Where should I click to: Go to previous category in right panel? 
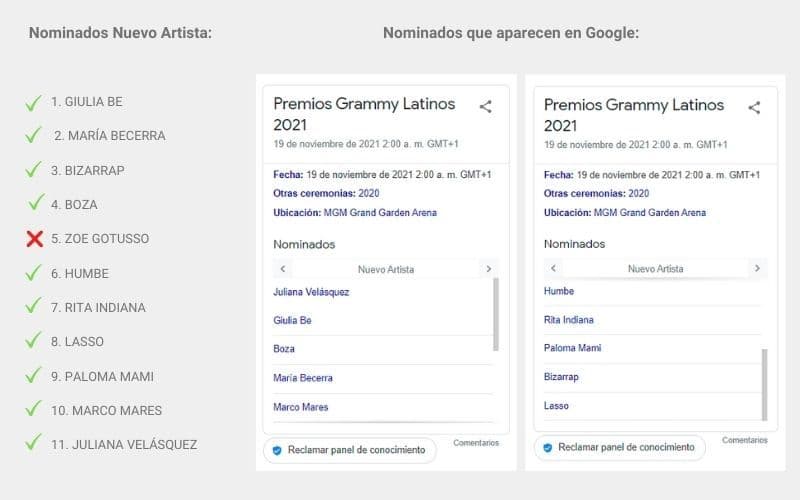point(554,268)
